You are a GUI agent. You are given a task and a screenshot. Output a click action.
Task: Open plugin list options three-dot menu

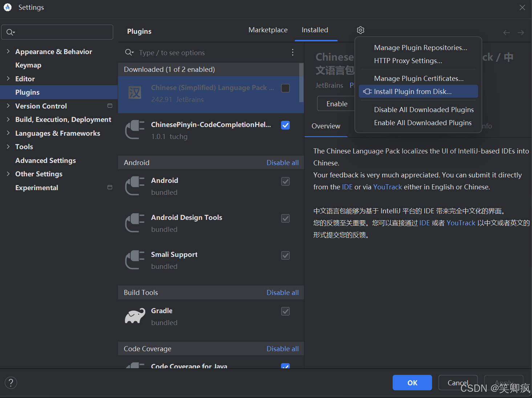pos(293,52)
